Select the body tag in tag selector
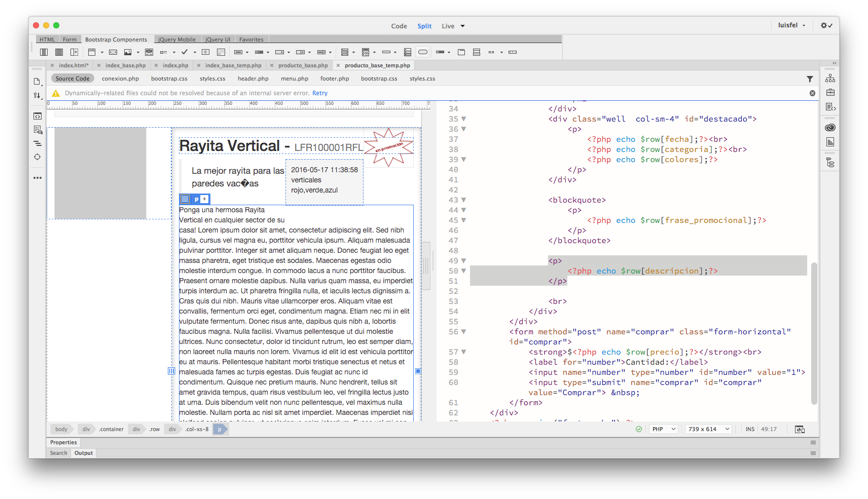The height and width of the screenshot is (499, 868). pyautogui.click(x=61, y=429)
